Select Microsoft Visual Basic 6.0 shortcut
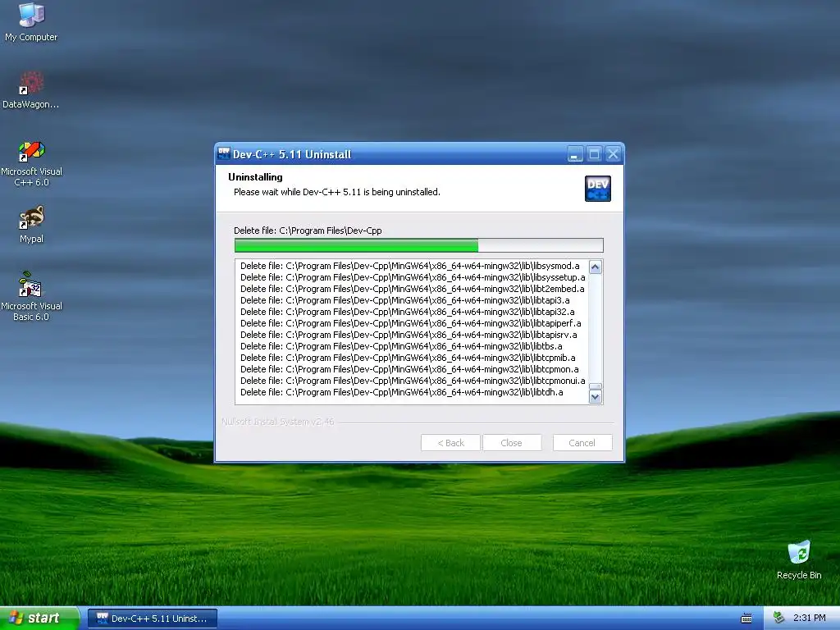The width and height of the screenshot is (840, 630). point(31,296)
